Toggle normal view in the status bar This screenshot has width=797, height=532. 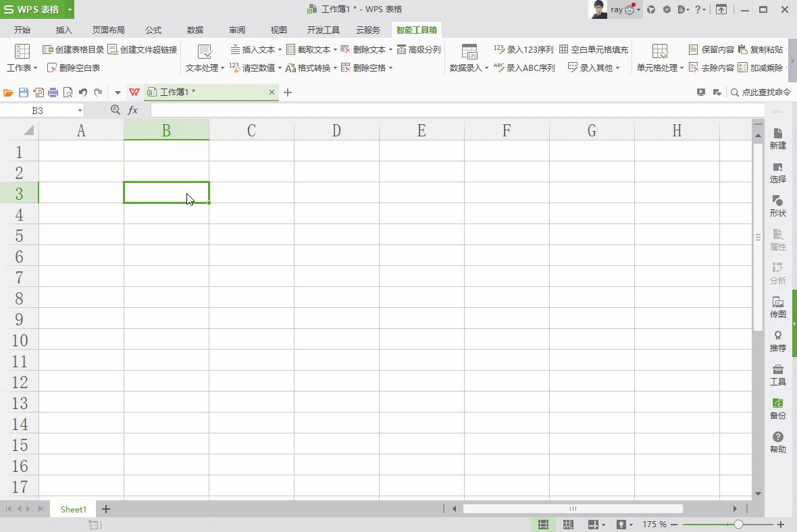543,525
